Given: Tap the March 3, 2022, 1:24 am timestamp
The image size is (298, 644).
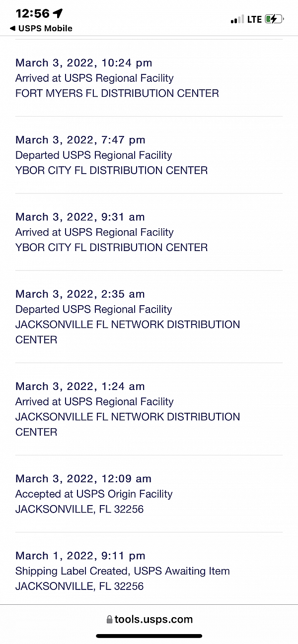Looking at the screenshot, I should click(80, 386).
